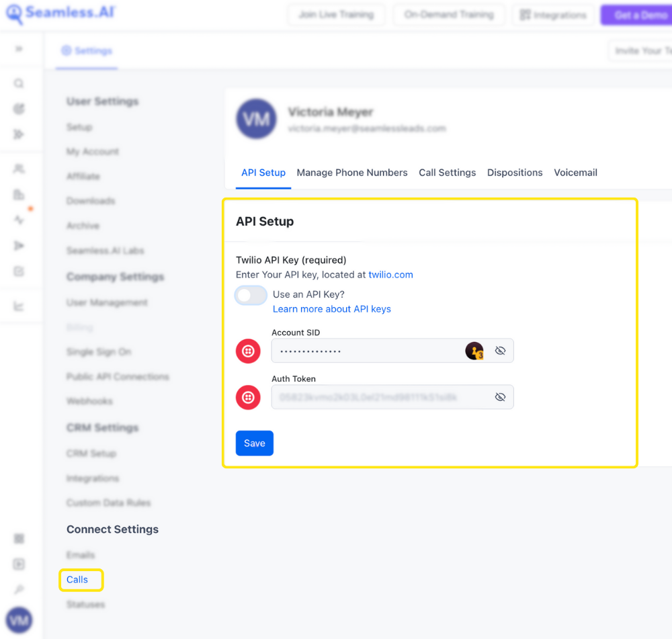Screen dimensions: 672x639
Task: Open Statuses under Connect Settings
Action: [x=85, y=604]
